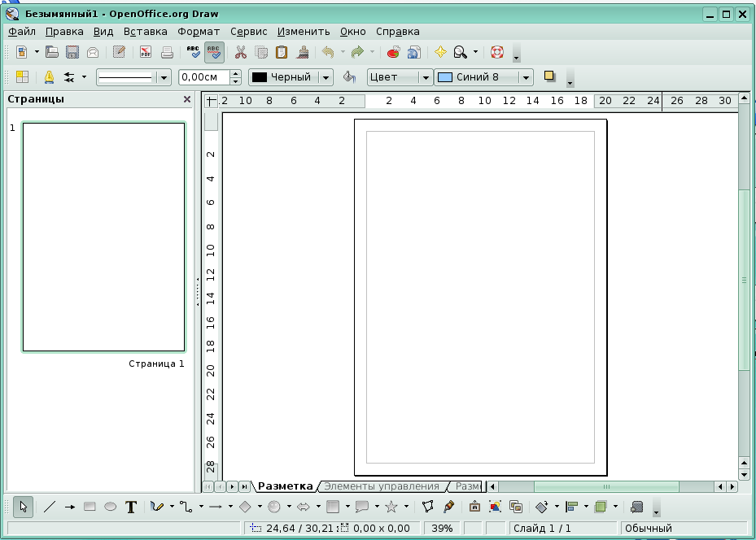
Task: Select the Rectangle drawing tool
Action: 90,507
